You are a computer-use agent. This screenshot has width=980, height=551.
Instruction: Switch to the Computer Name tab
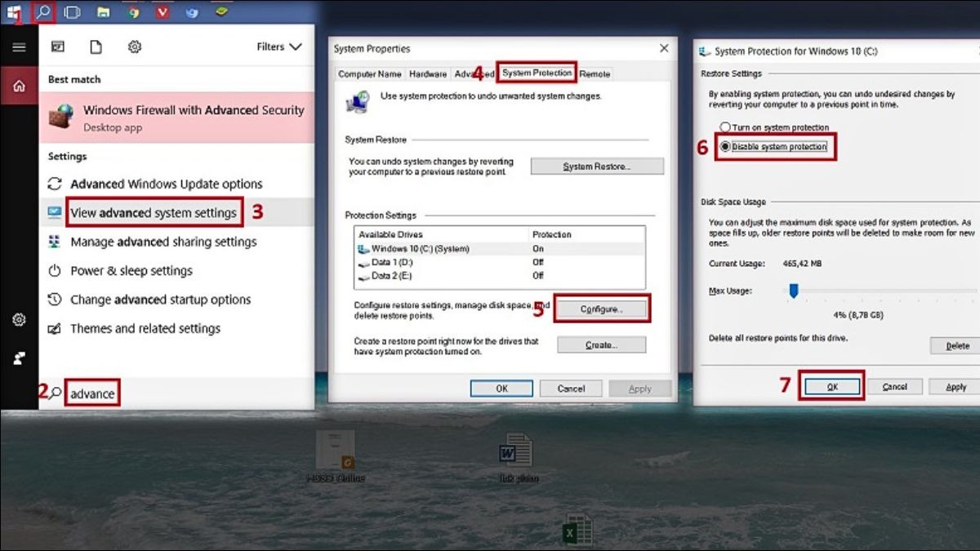point(370,73)
